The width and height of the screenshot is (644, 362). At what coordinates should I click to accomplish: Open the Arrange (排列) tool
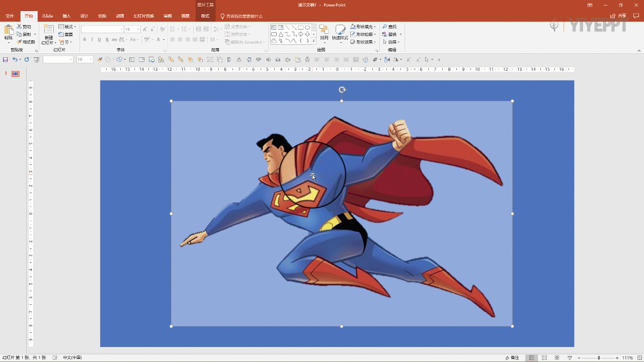[x=324, y=31]
